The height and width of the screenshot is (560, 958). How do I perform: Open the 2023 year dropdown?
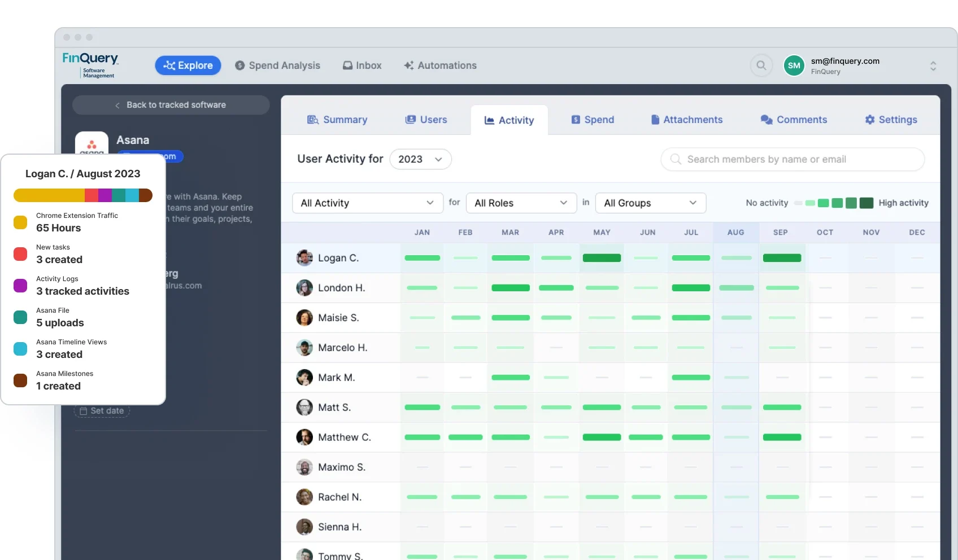420,159
